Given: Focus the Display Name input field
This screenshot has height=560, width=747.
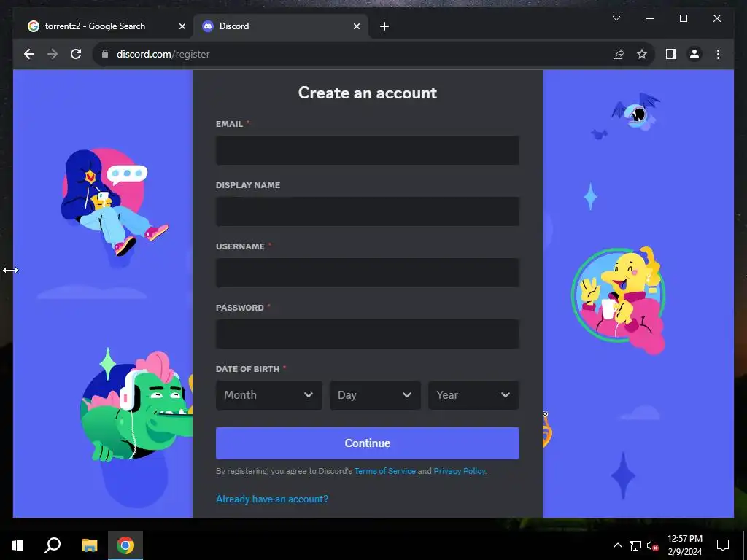Looking at the screenshot, I should click(368, 211).
